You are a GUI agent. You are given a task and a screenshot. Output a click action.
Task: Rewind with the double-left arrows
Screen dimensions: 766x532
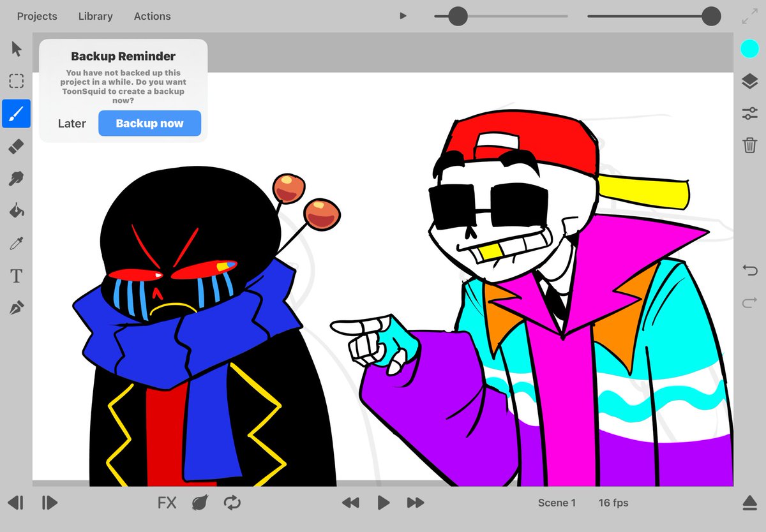350,503
